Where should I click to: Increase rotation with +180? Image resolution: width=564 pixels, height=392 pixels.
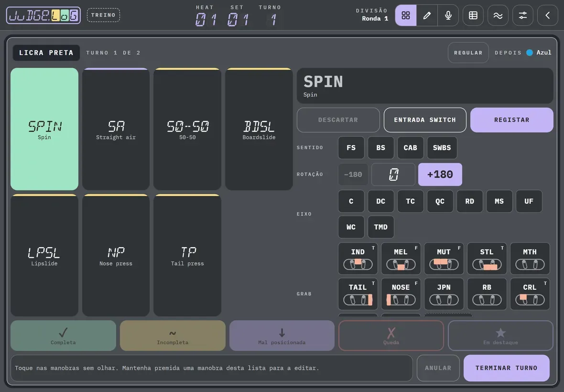coord(440,174)
